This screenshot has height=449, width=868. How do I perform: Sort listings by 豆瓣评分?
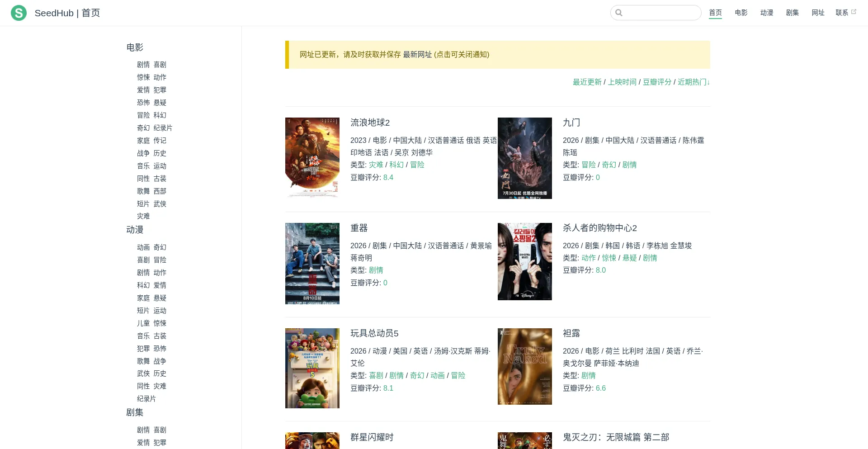[x=657, y=82]
